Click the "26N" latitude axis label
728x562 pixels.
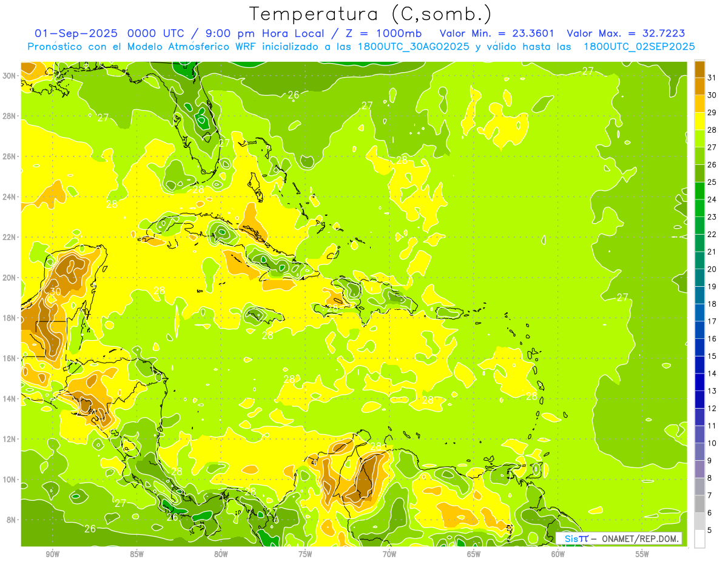pyautogui.click(x=10, y=156)
